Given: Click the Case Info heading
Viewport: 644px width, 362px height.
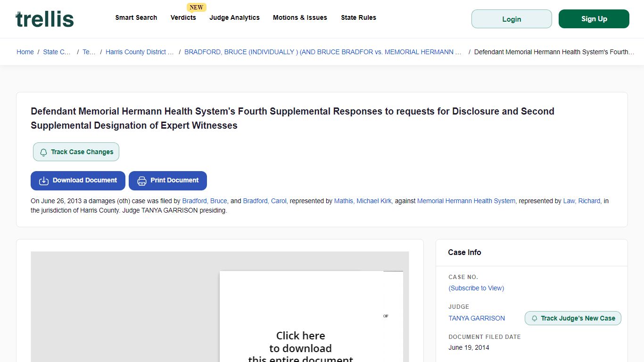Looking at the screenshot, I should tap(464, 252).
